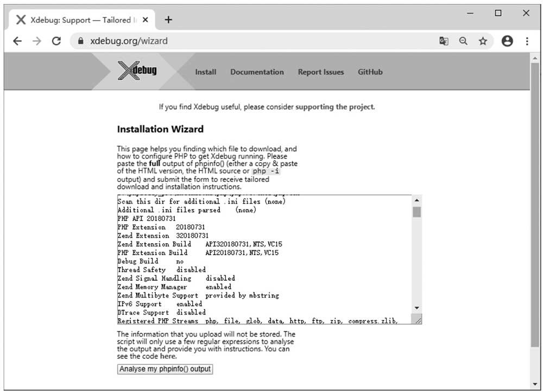This screenshot has height=392, width=543.
Task: Click the browser forward arrow
Action: pos(37,41)
